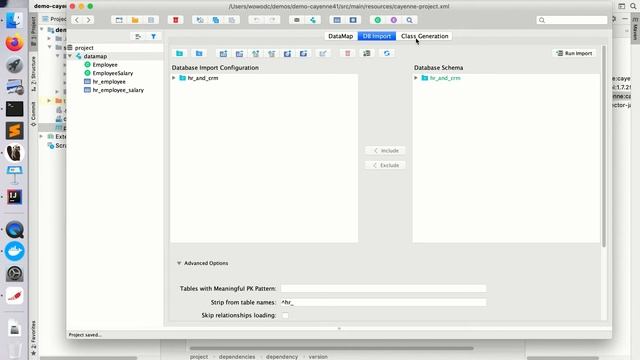Click the green Create ObjEntity icon
Screen dimensions: 640x360
point(378,20)
